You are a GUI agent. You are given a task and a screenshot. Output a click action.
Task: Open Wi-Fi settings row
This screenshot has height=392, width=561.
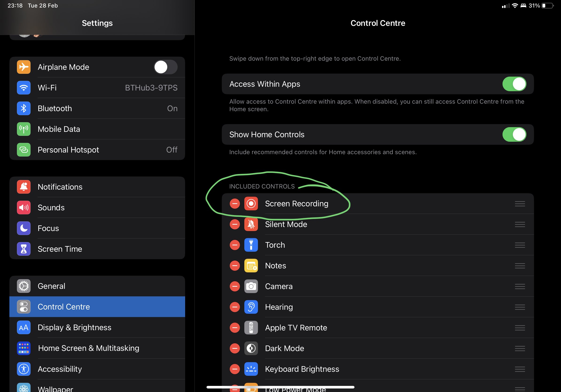pyautogui.click(x=97, y=88)
